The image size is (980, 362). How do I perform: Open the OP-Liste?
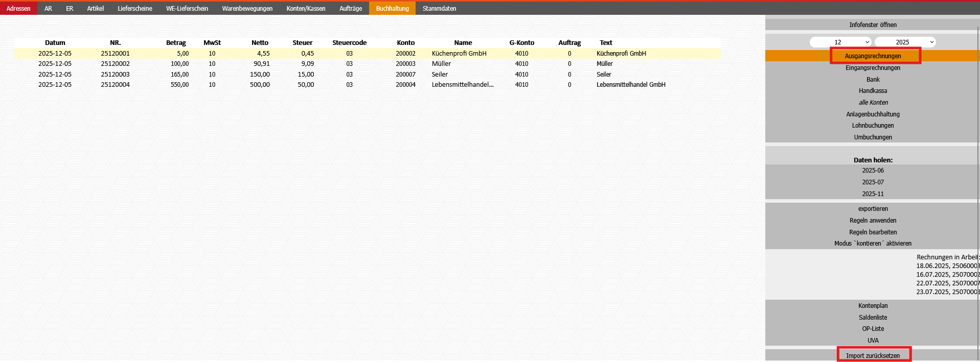tap(872, 329)
